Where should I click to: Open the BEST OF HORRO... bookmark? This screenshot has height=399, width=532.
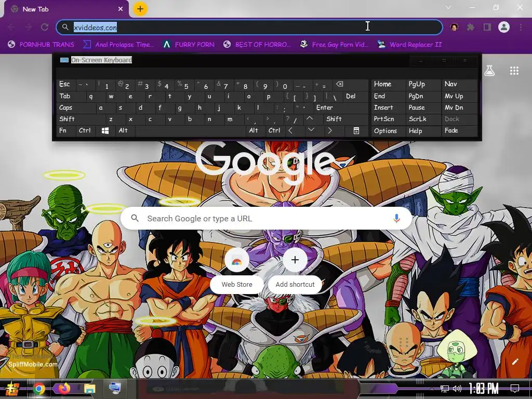(257, 45)
